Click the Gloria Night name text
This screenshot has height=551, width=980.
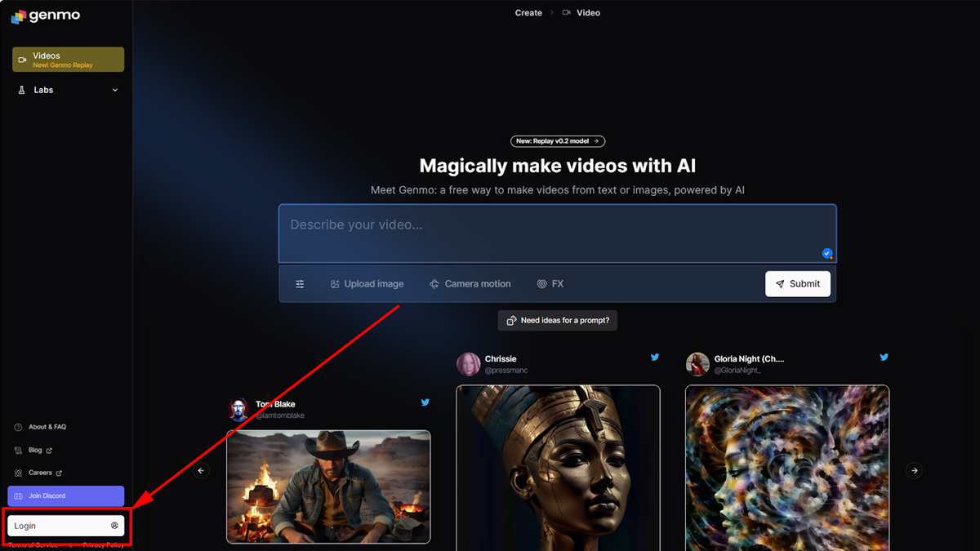tap(750, 358)
